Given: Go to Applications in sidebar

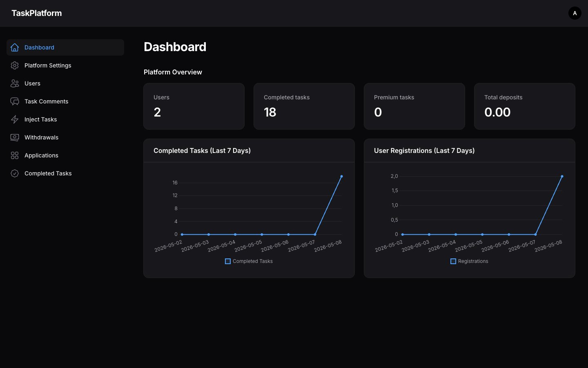Looking at the screenshot, I should point(65,155).
